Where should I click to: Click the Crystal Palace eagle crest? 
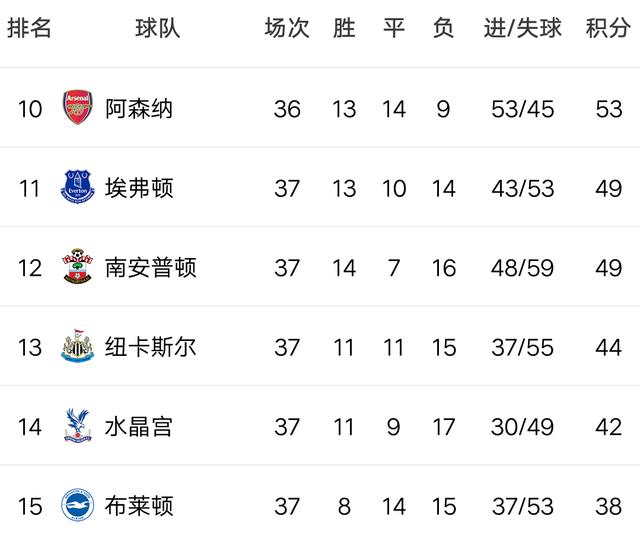pyautogui.click(x=78, y=425)
